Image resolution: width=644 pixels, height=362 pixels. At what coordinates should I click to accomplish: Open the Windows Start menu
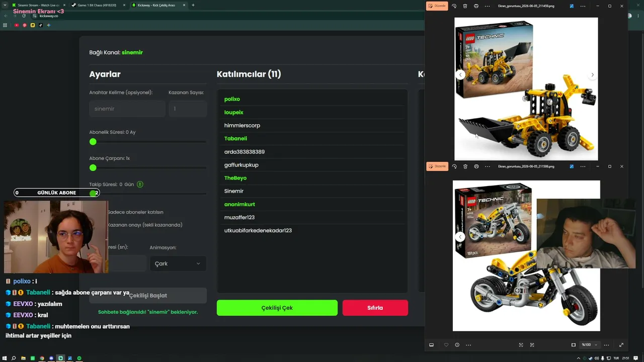point(5,358)
